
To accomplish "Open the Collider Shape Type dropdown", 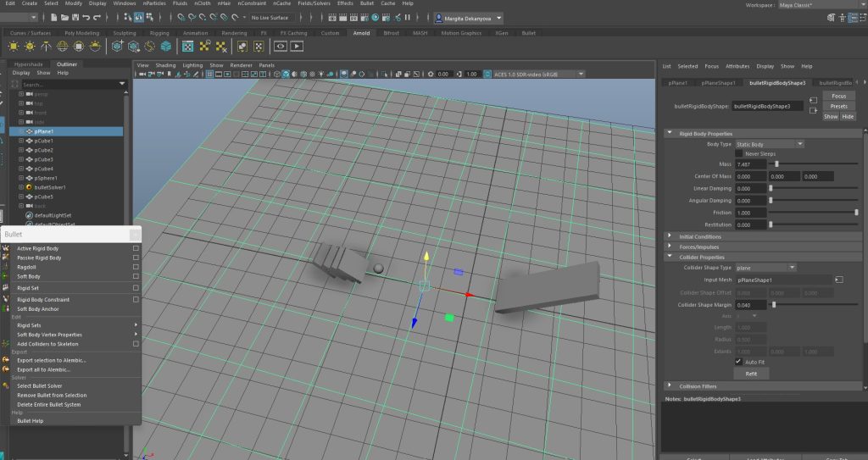I will coord(765,268).
